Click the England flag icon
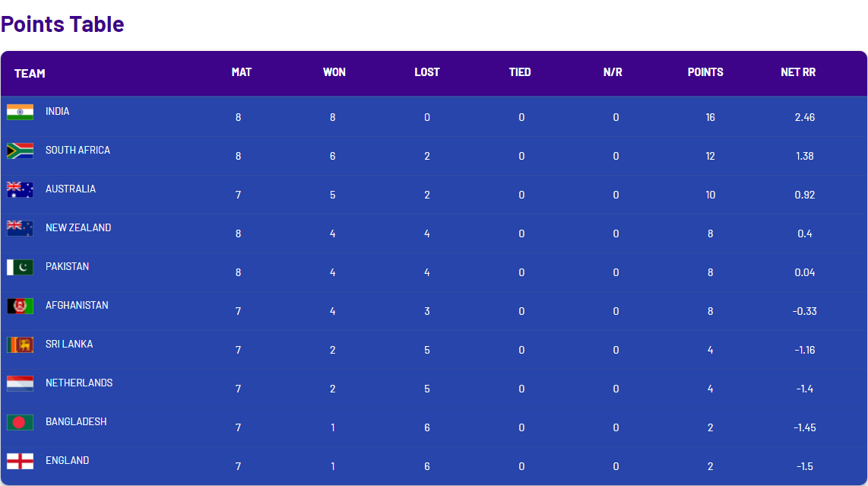 (20, 461)
